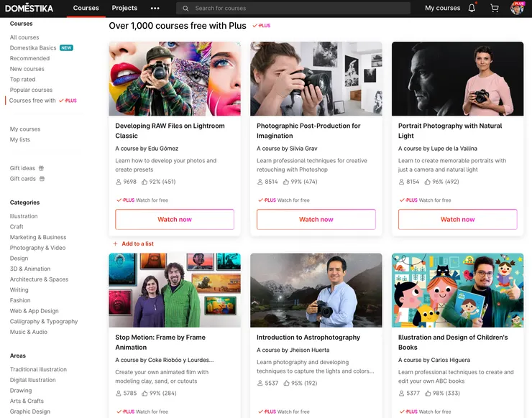Image resolution: width=532 pixels, height=418 pixels.
Task: Open Children's Books course thumbnail
Action: pyautogui.click(x=458, y=290)
